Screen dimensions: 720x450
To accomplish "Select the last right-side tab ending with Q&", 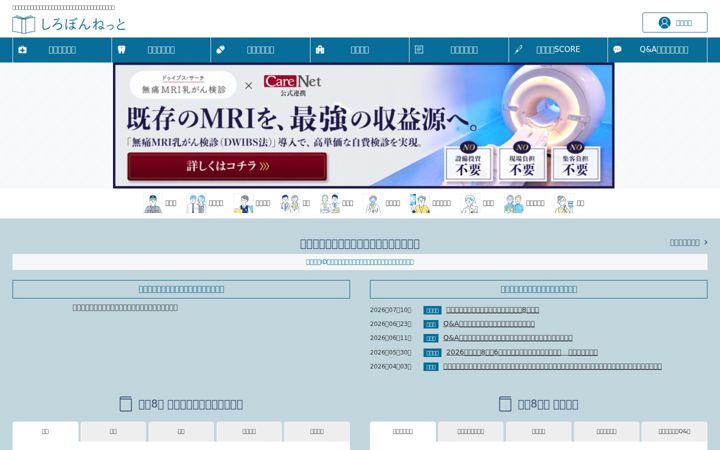I will coord(674,432).
